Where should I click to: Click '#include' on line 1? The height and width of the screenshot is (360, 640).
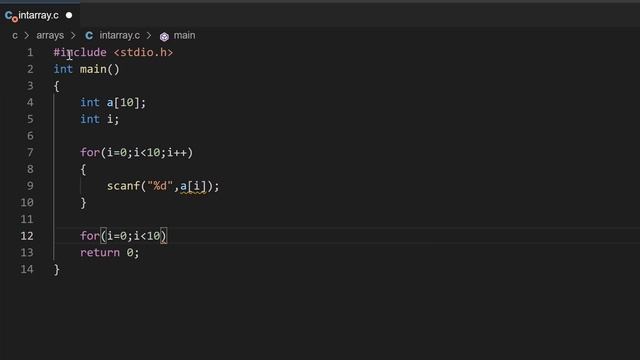(x=80, y=53)
